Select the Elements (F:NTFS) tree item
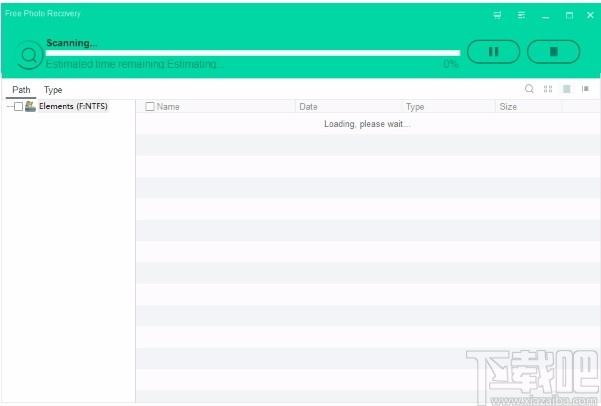601x406 pixels. [73, 106]
